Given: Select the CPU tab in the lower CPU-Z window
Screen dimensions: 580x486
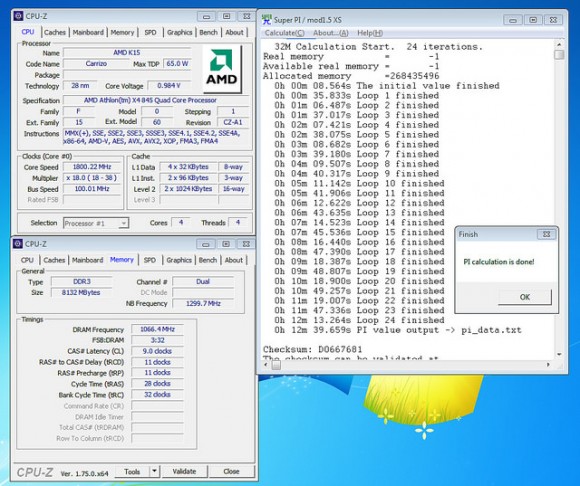Looking at the screenshot, I should pos(27,260).
